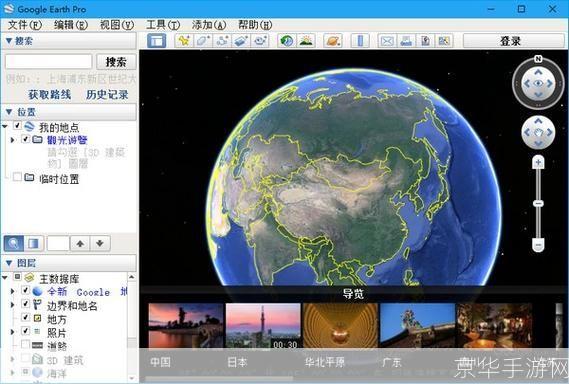Click the zoom slider handle
The width and height of the screenshot is (569, 384).
coord(538,204)
